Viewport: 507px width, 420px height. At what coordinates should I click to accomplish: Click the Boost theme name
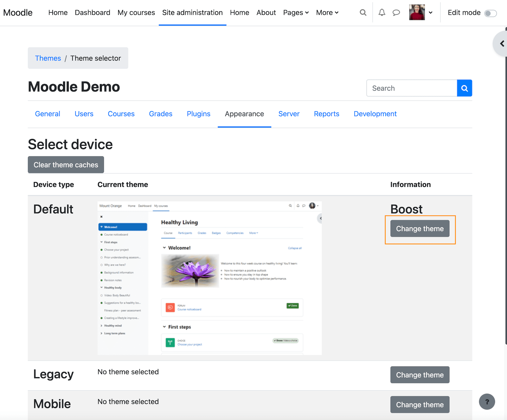(407, 209)
